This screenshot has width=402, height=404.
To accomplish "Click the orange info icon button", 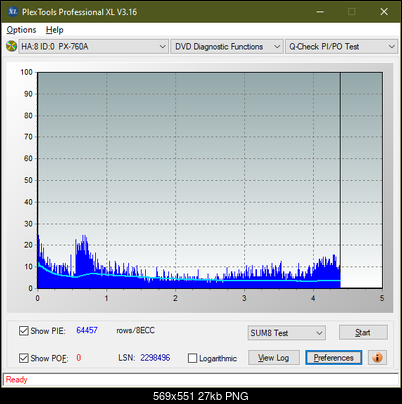I will pos(377,358).
